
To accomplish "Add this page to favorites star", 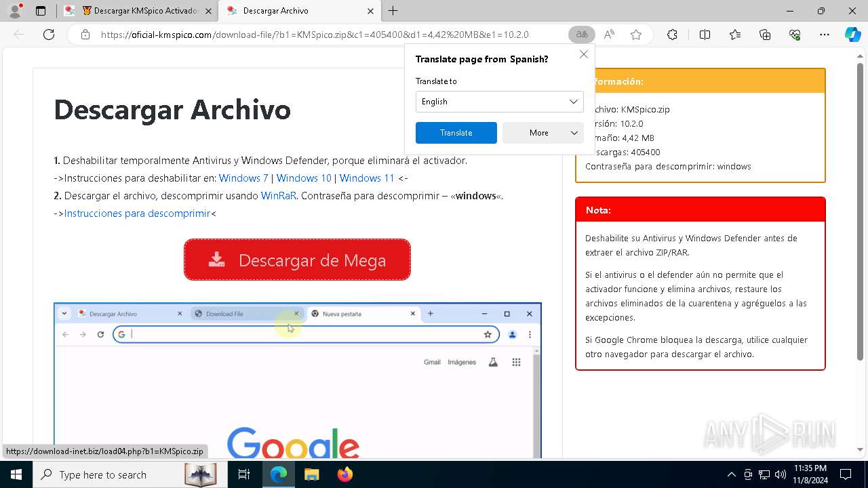I will [636, 35].
